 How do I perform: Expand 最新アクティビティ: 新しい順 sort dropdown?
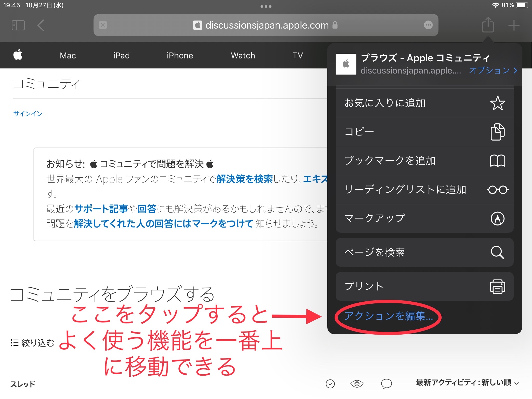click(x=467, y=383)
